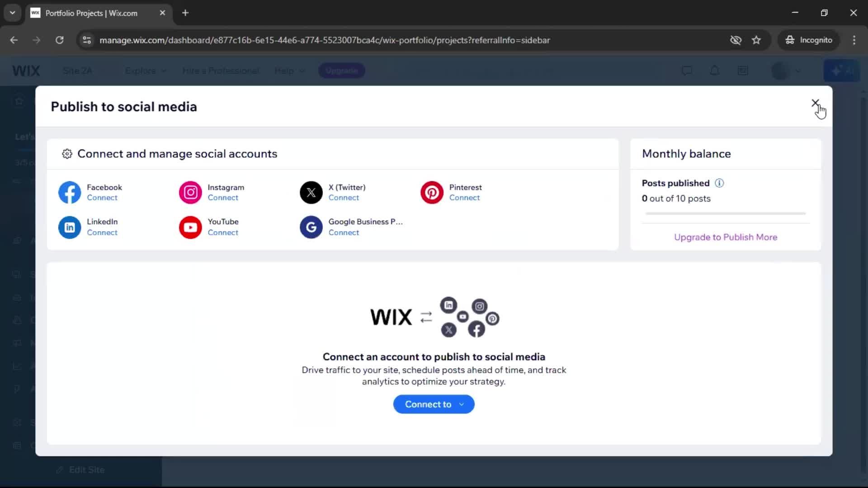Connect the YouTube account
The height and width of the screenshot is (488, 868).
click(223, 233)
